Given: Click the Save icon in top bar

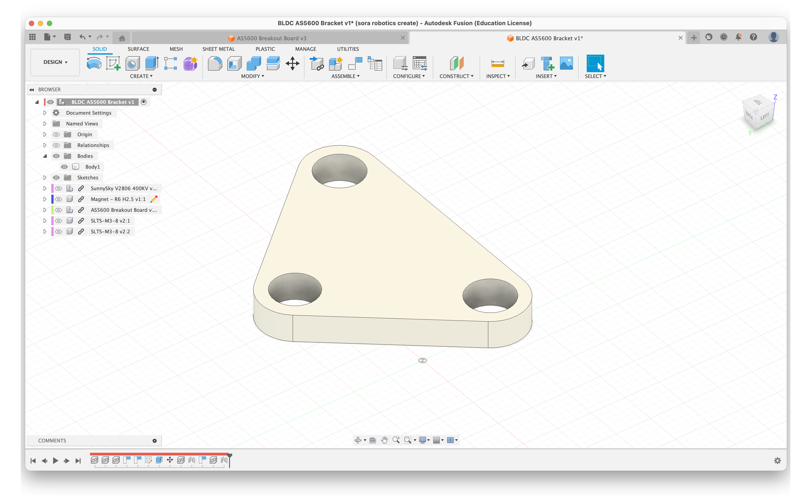Looking at the screenshot, I should point(67,37).
